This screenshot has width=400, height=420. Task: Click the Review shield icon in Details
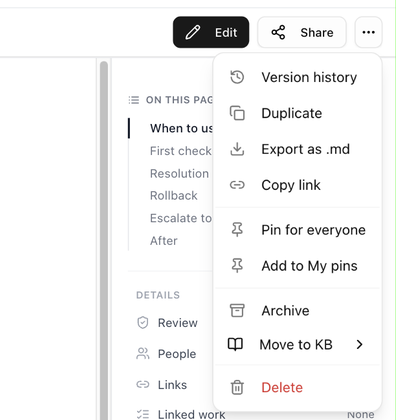pos(143,323)
